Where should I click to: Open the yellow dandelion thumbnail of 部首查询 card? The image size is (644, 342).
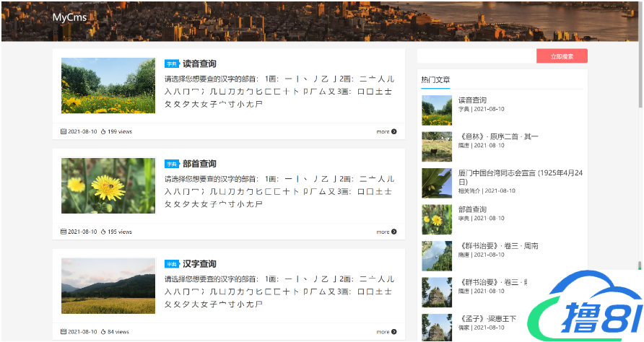108,185
